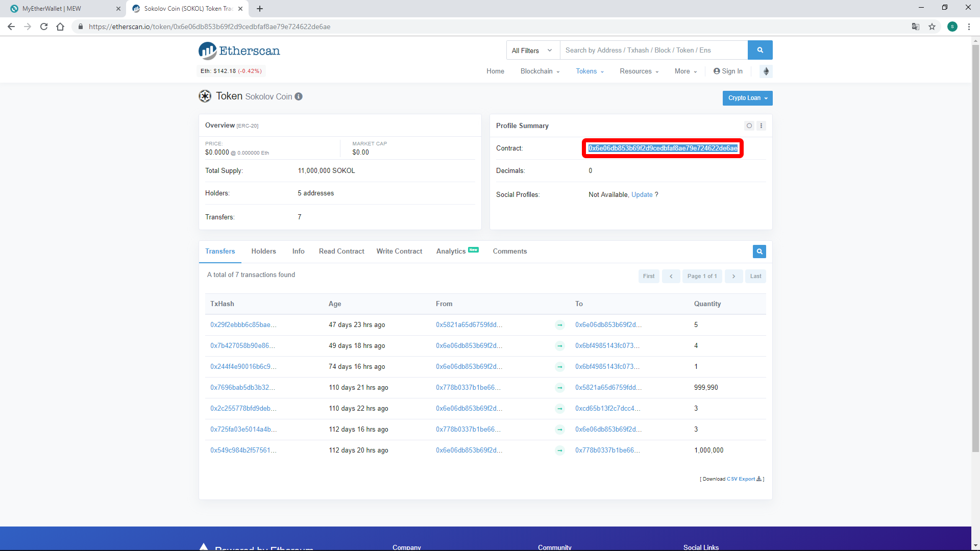
Task: Go to next page arrow in pagination
Action: click(734, 276)
